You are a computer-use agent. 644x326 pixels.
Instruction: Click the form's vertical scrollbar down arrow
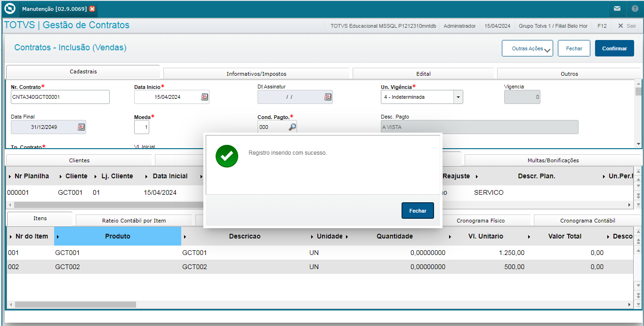(638, 144)
